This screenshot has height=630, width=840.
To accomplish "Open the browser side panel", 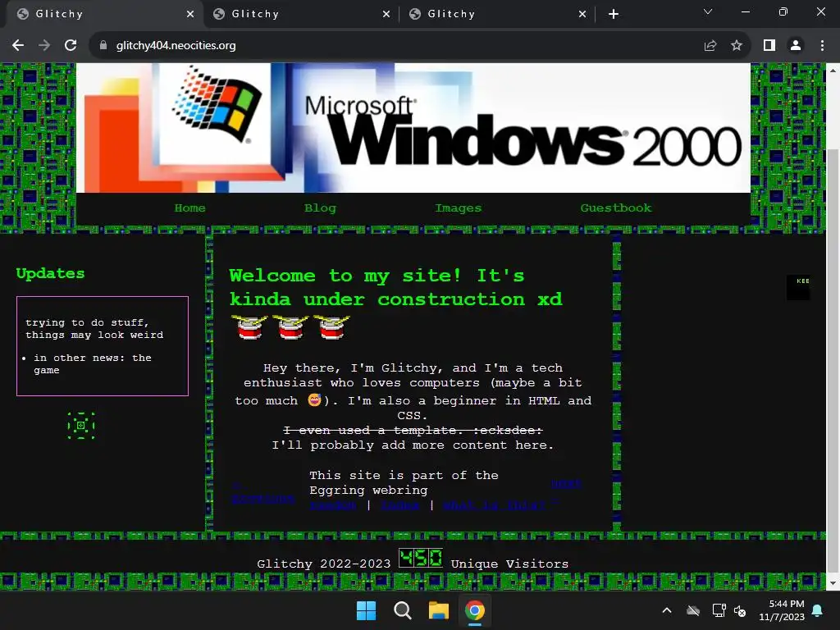I will pos(769,46).
